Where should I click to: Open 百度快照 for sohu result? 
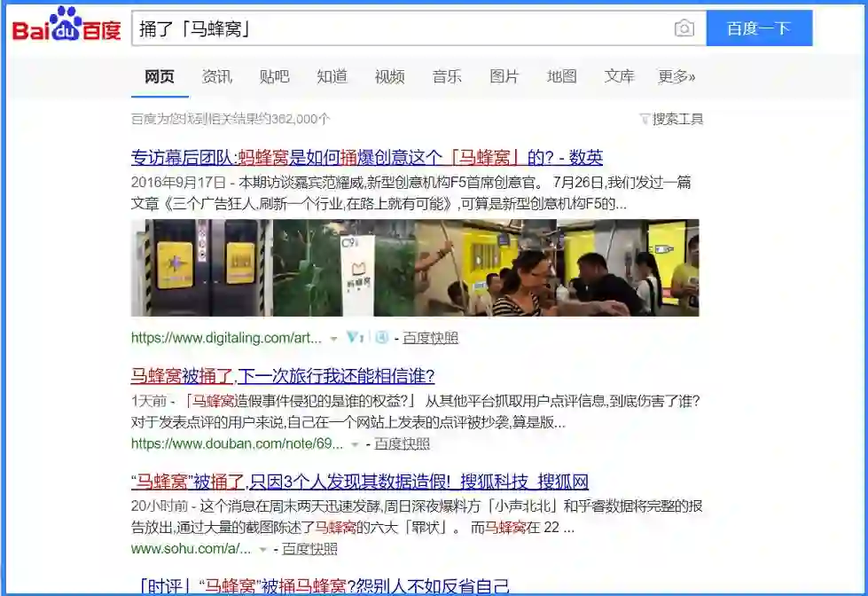pyautogui.click(x=309, y=549)
